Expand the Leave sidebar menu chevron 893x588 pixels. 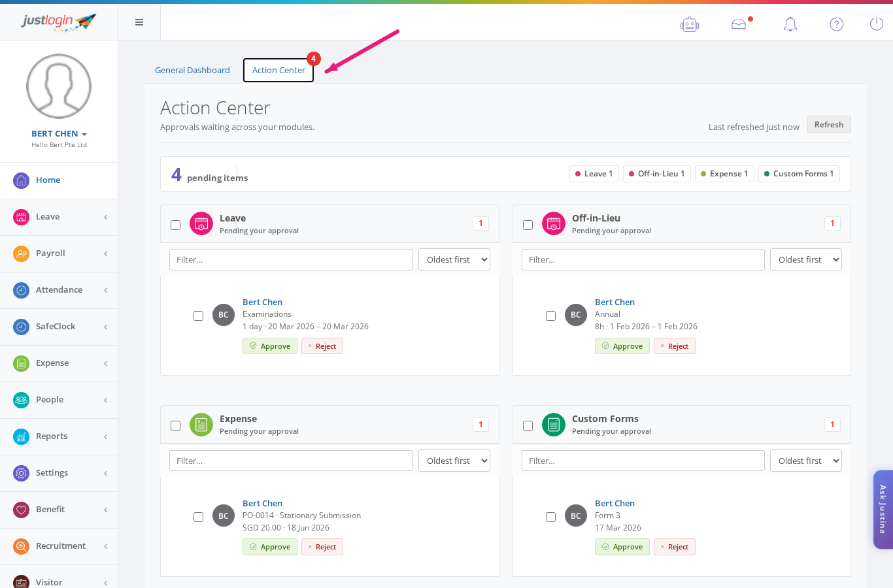tap(105, 217)
